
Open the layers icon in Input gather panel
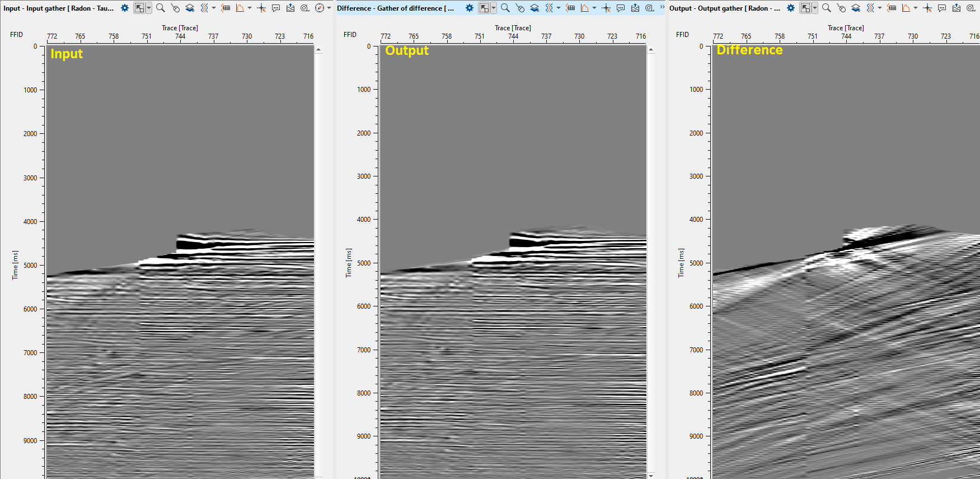coord(190,8)
